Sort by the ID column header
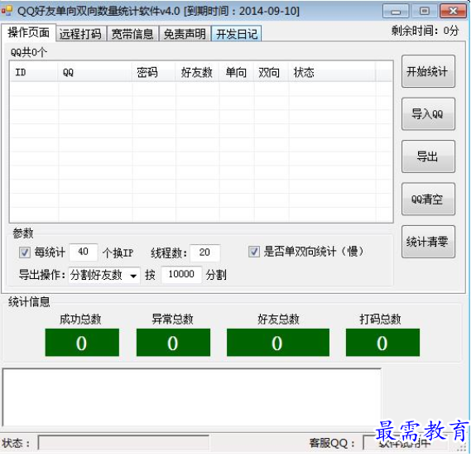Image resolution: width=476 pixels, height=457 pixels. 34,73
